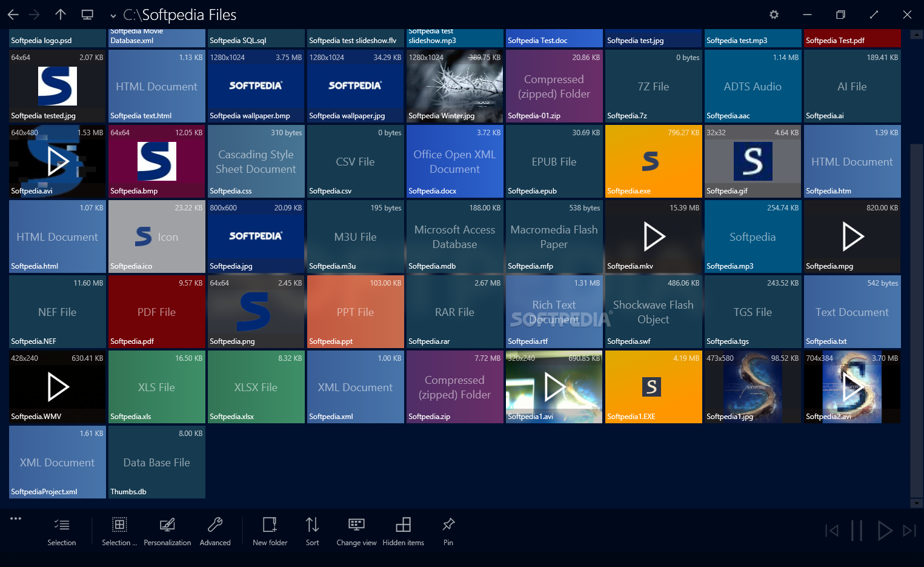Select the Softpedia.epub tile
This screenshot has width=924, height=567.
pos(554,161)
